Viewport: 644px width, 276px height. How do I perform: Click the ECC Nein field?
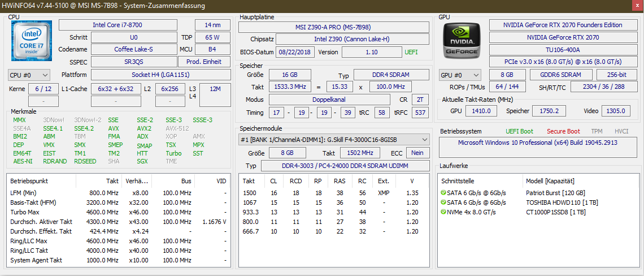417,153
